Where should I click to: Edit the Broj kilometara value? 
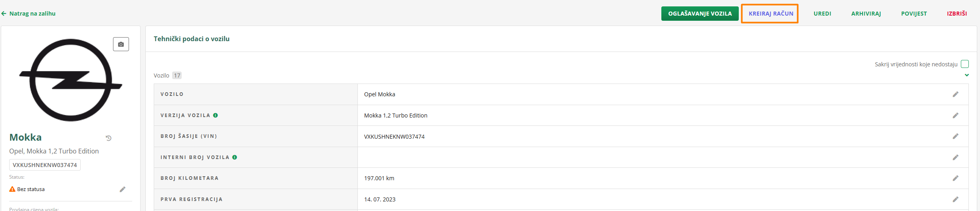pyautogui.click(x=955, y=178)
